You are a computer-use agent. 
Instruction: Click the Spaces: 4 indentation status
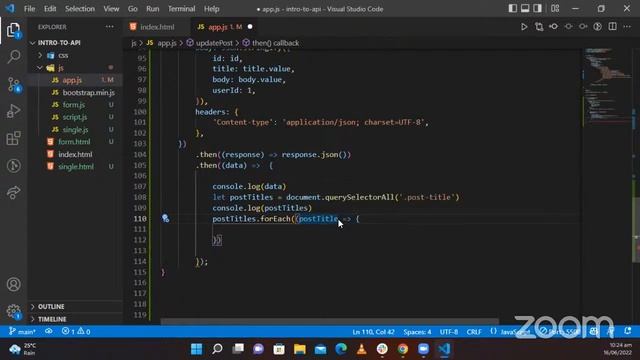pyautogui.click(x=417, y=332)
